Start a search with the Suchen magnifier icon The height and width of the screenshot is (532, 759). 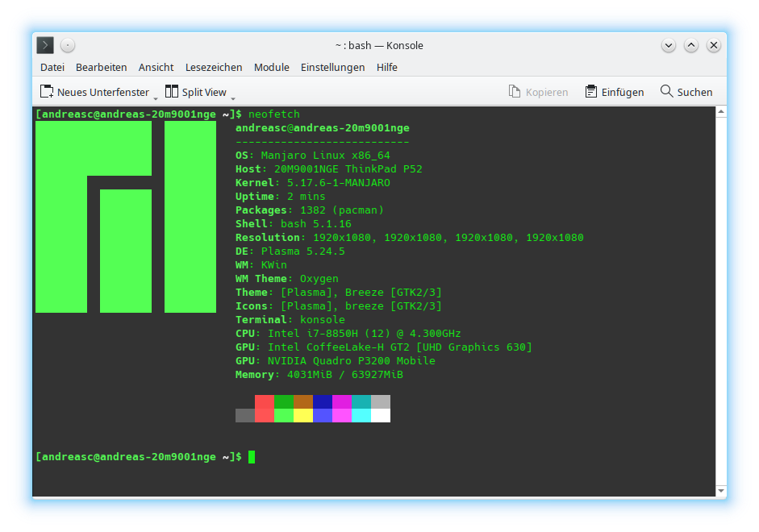666,92
